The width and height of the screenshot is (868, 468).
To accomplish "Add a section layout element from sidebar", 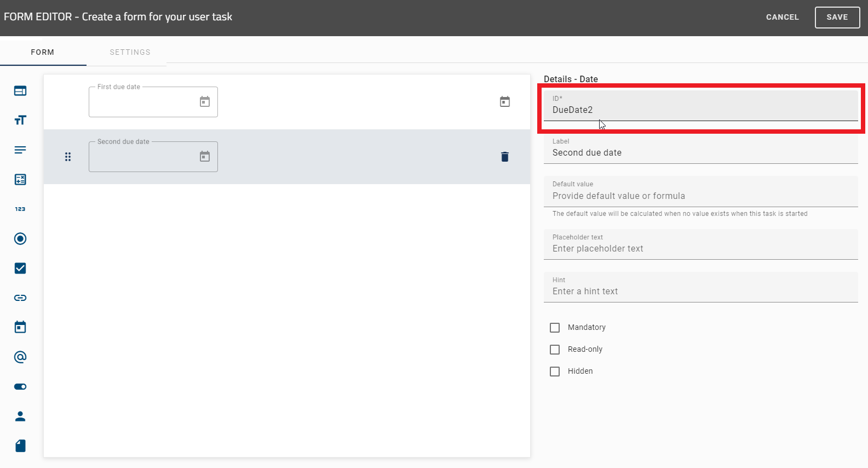I will [20, 91].
